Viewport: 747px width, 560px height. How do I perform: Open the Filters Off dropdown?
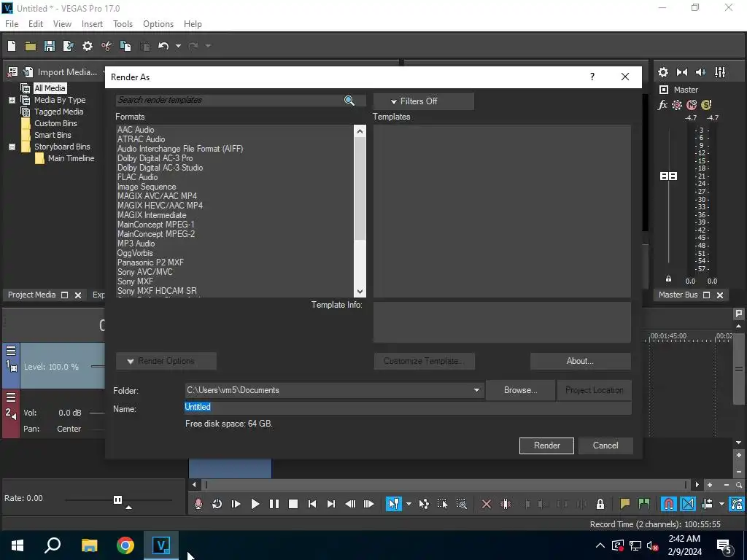pyautogui.click(x=424, y=101)
